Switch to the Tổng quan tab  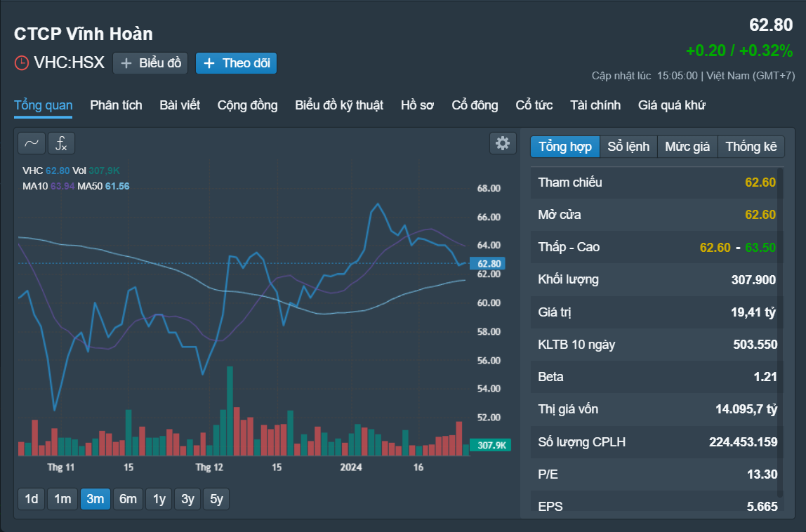coord(44,105)
